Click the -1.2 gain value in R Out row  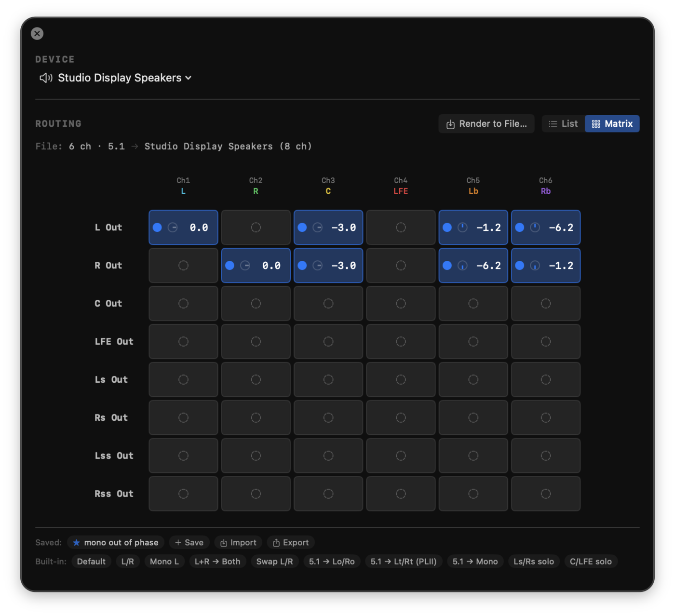pyautogui.click(x=561, y=266)
